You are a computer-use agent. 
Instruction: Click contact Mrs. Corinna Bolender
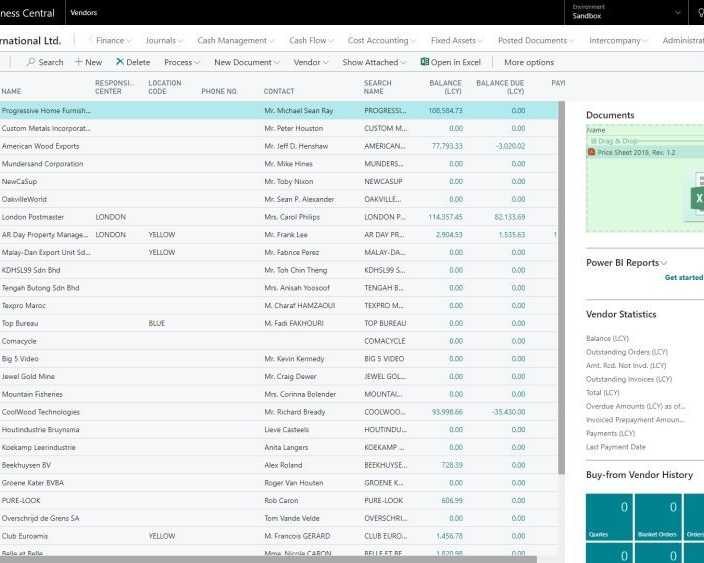[x=300, y=394]
